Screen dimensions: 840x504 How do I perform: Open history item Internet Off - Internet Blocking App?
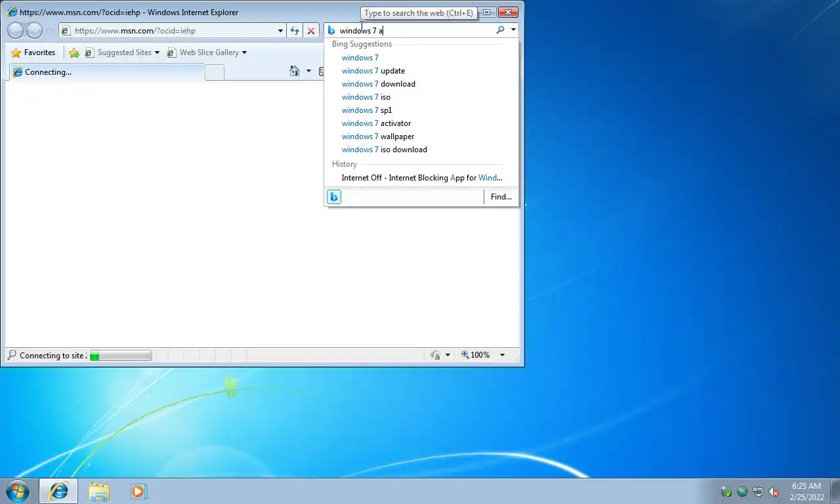pyautogui.click(x=421, y=178)
